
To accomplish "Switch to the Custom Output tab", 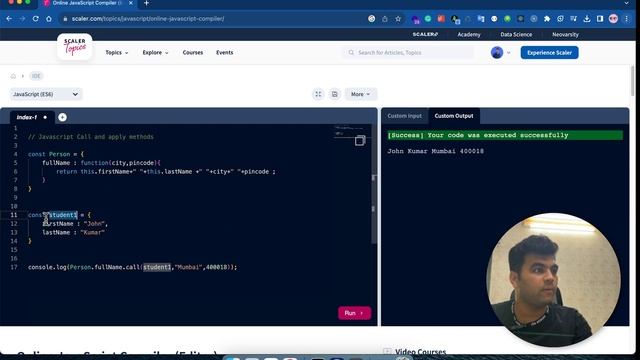I will 454,116.
